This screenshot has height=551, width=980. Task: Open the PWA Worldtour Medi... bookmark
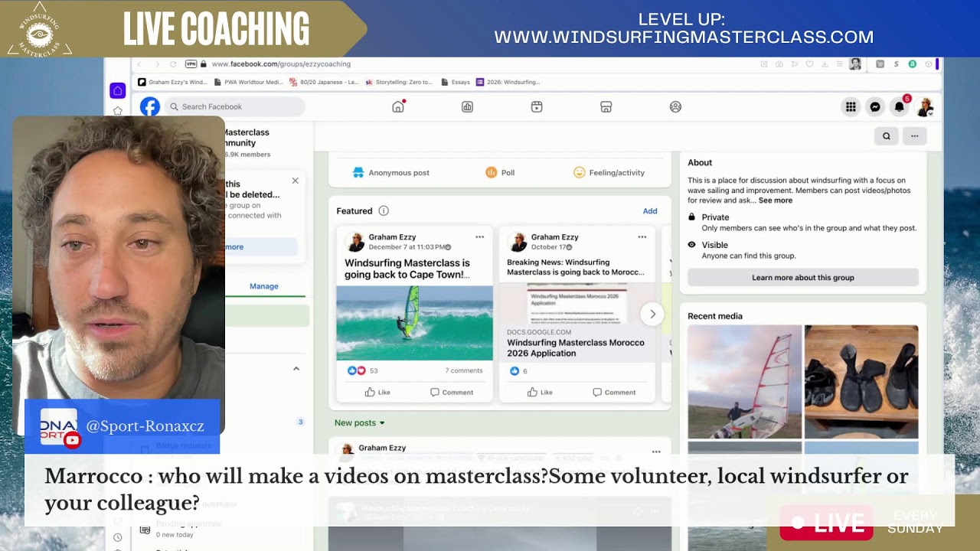pos(247,82)
